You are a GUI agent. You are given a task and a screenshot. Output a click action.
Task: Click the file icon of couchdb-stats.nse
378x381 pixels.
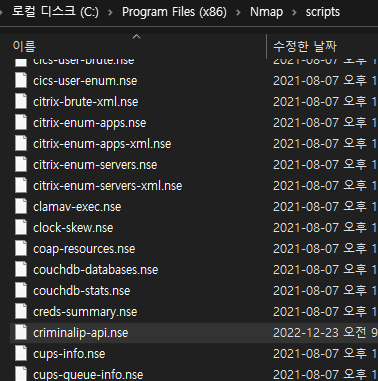(x=21, y=291)
